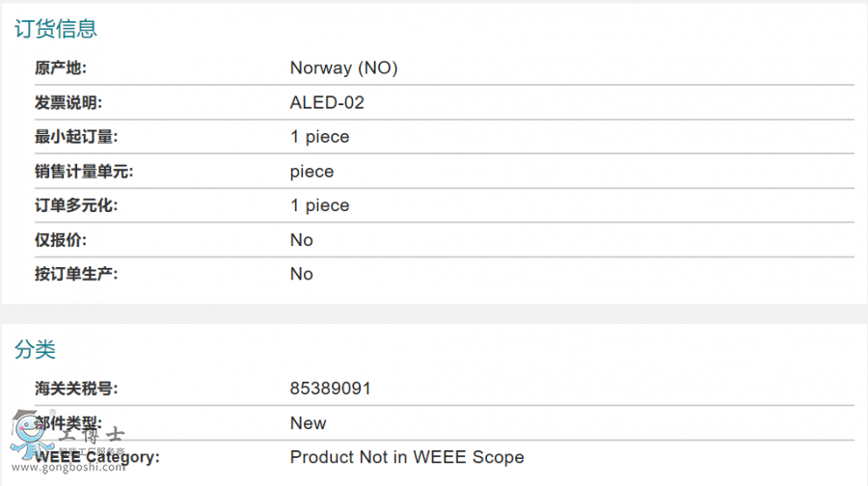Select the Product Not in WEEE Scope text
This screenshot has width=868, height=486.
[407, 457]
